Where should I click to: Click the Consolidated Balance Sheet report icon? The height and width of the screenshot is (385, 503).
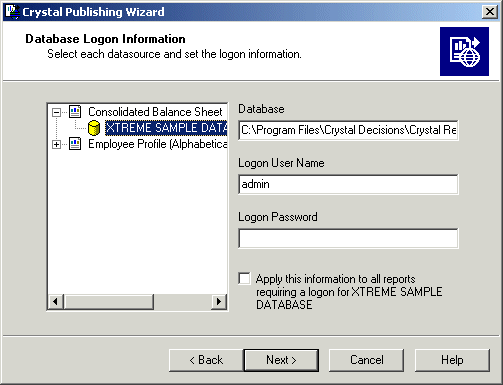tap(75, 112)
